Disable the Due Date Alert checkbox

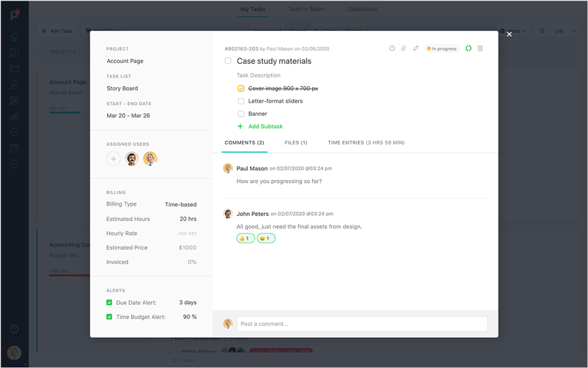[x=109, y=303]
